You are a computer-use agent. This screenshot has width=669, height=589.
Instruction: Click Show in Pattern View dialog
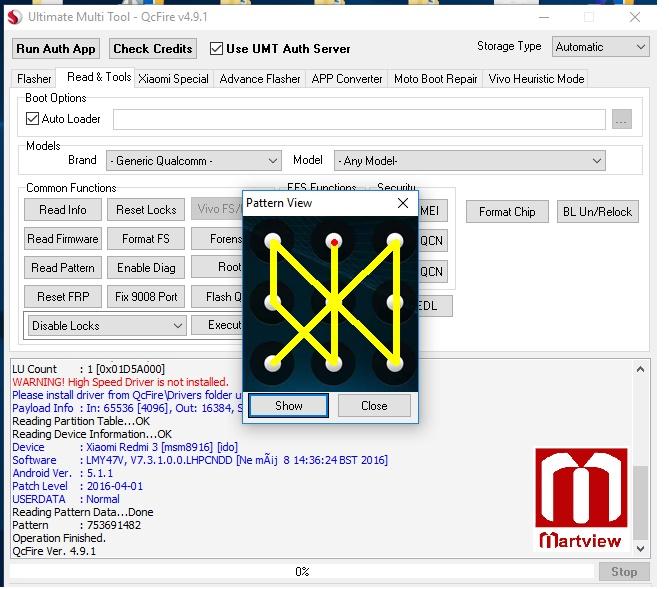pyautogui.click(x=288, y=405)
